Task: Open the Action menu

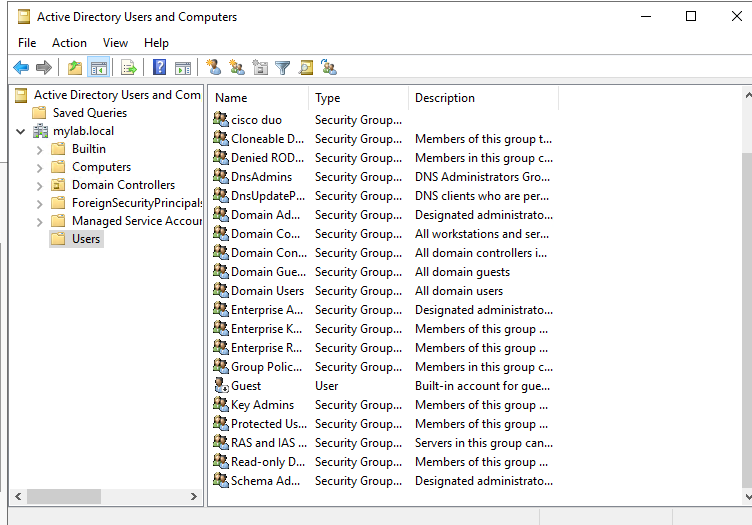Action: (x=69, y=43)
